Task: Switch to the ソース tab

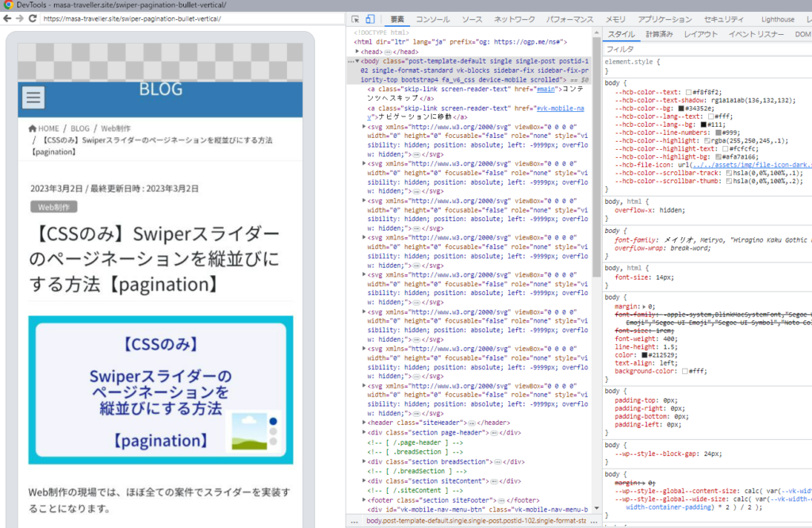Action: point(472,19)
